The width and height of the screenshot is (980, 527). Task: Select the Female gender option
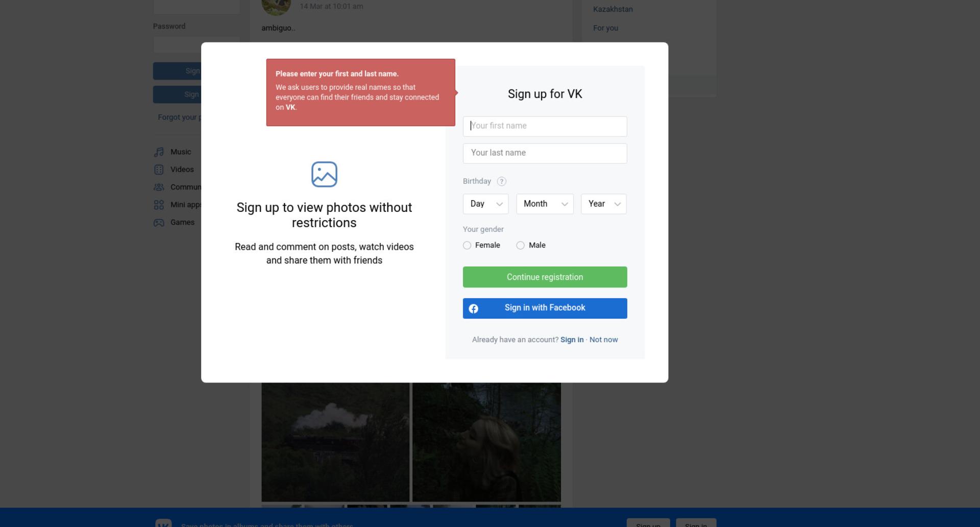481,245
